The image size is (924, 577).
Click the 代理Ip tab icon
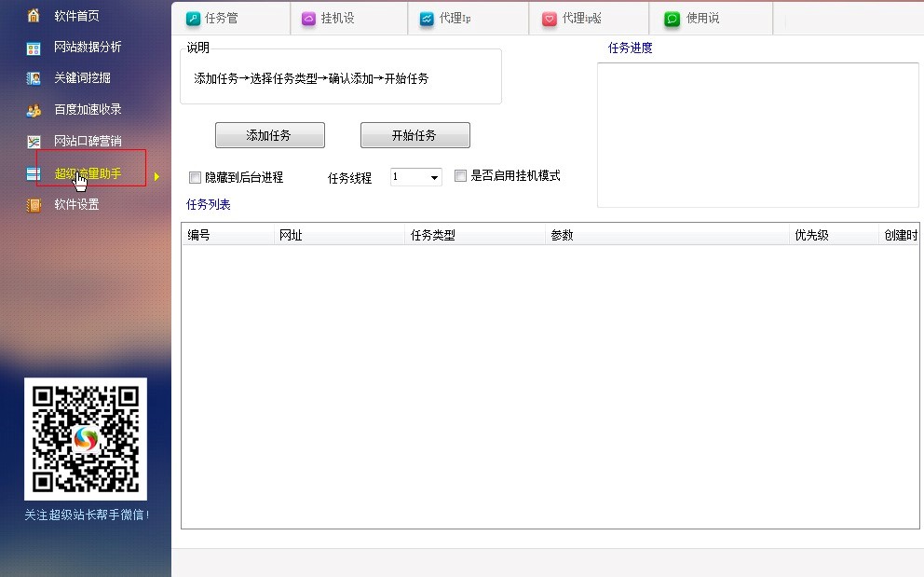pos(428,17)
